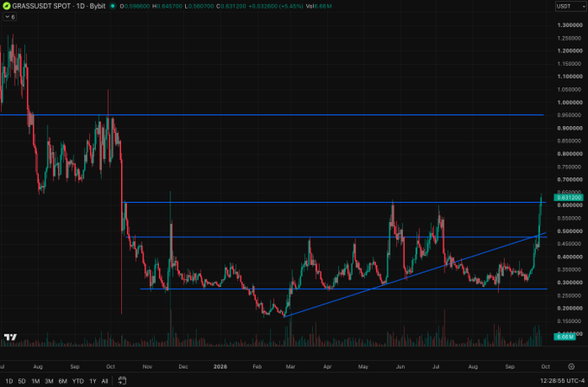588x387 pixels.
Task: Click the 1.300000 price axis label
Action: 570,25
